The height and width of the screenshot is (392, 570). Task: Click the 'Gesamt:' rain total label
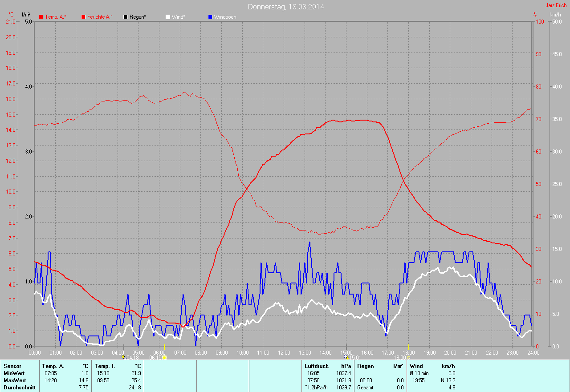(x=366, y=388)
